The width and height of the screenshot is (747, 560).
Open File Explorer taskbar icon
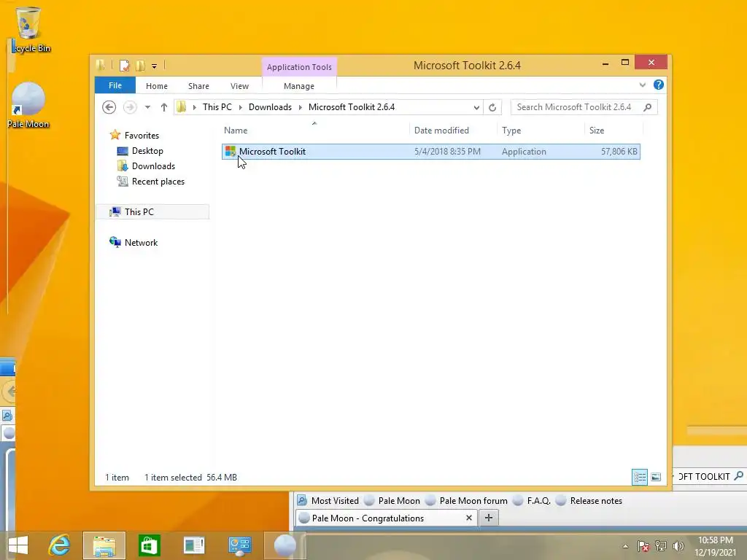104,545
